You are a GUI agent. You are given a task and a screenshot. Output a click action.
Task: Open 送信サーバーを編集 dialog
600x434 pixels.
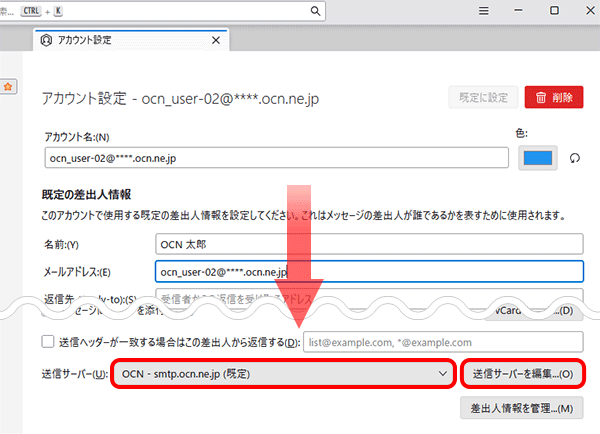[x=523, y=373]
